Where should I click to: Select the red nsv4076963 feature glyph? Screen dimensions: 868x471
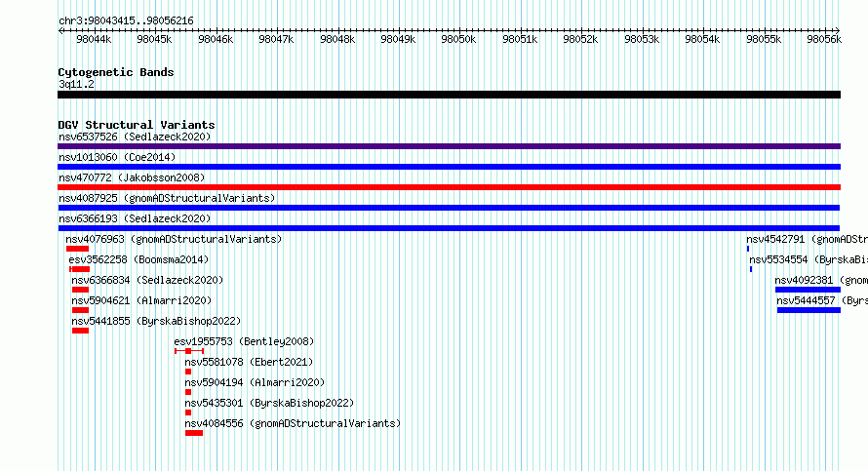click(77, 249)
